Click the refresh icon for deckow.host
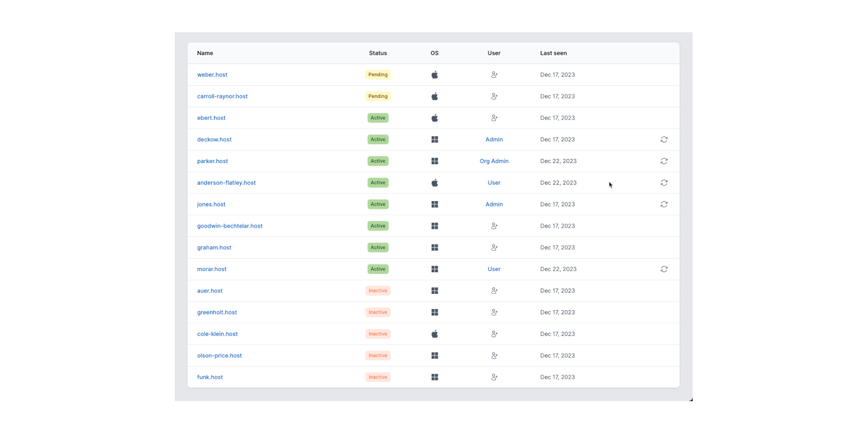Image resolution: width=868 pixels, height=434 pixels. (664, 140)
